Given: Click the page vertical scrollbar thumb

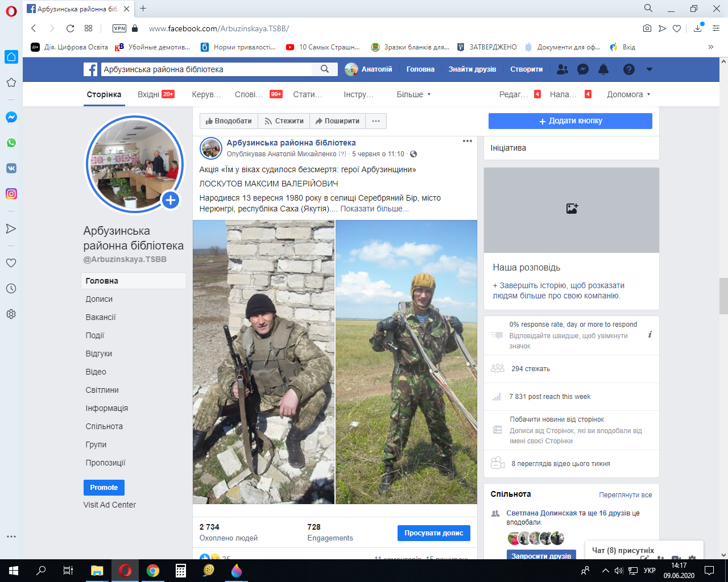Looking at the screenshot, I should click(x=723, y=296).
